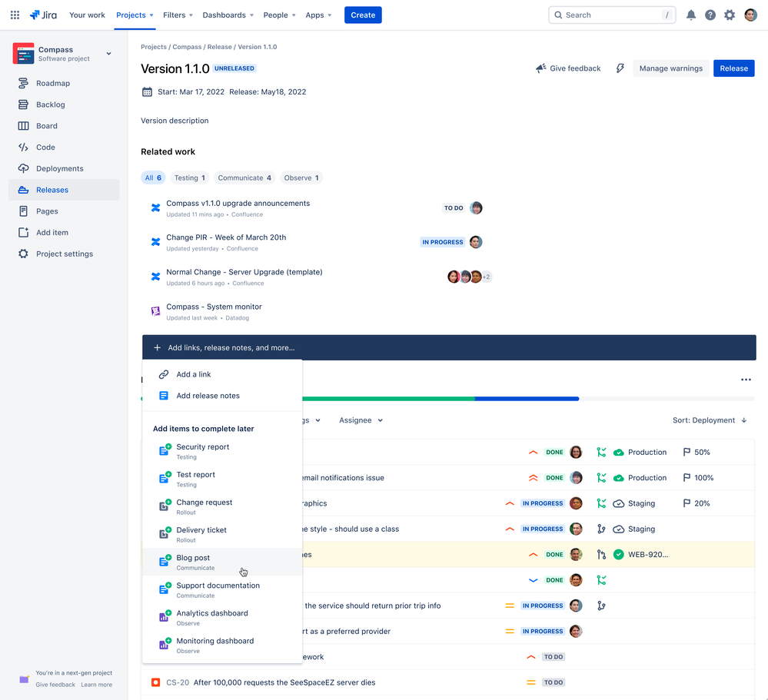This screenshot has height=700, width=768.
Task: Add Monitoring dashboard item
Action: tap(222, 645)
